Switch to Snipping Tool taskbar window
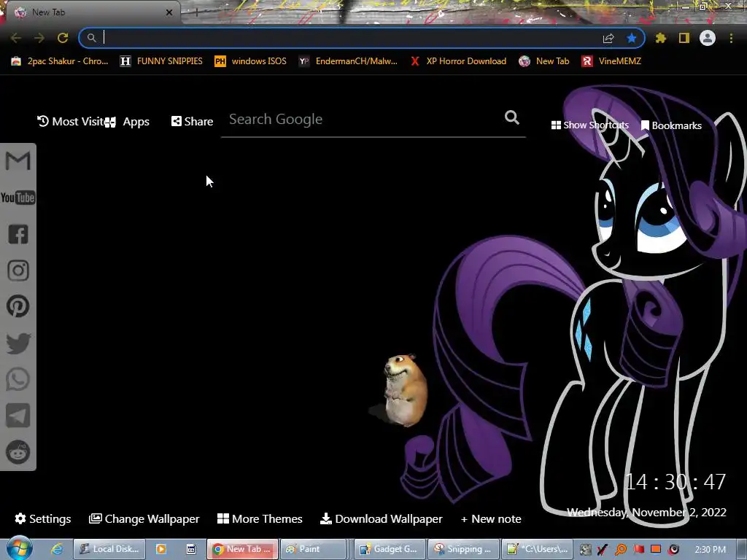 point(463,549)
